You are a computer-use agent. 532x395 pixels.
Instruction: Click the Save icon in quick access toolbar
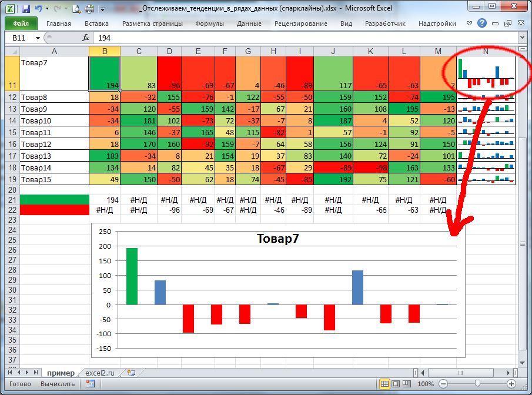click(x=26, y=9)
